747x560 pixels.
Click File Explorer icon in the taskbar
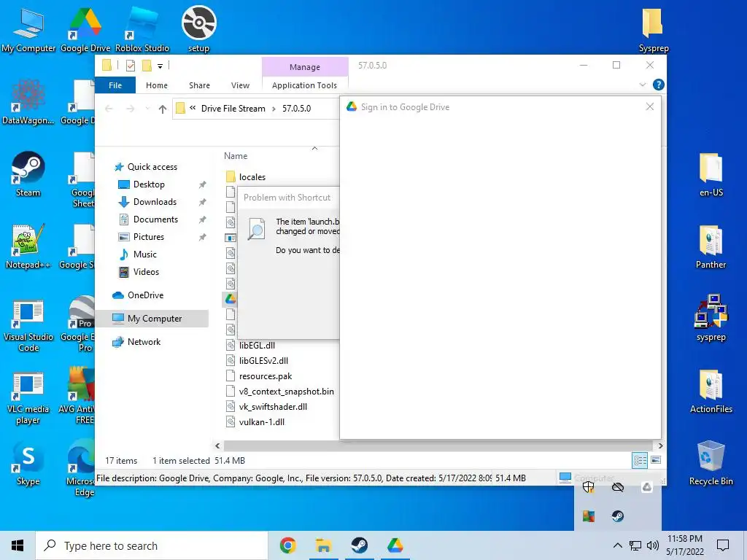tap(323, 545)
